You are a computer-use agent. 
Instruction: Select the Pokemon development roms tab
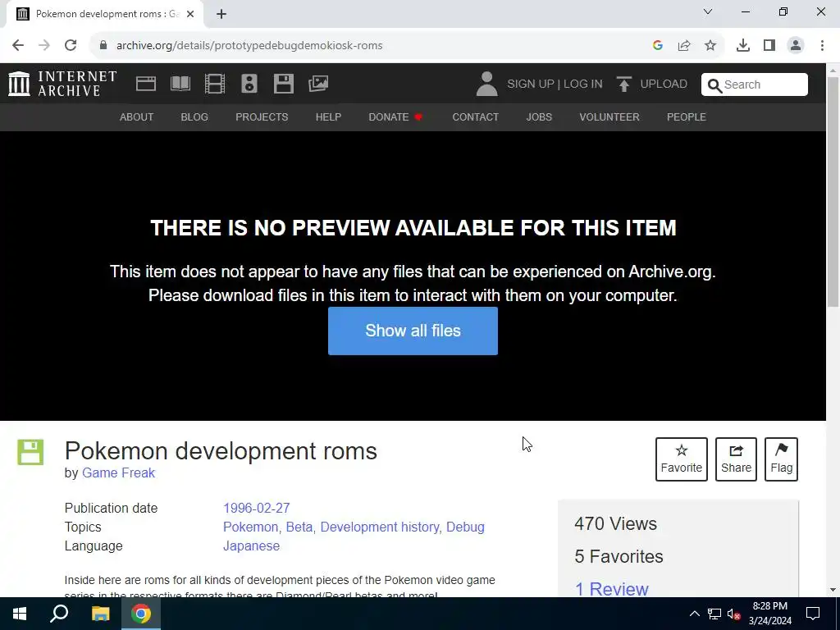tap(104, 14)
